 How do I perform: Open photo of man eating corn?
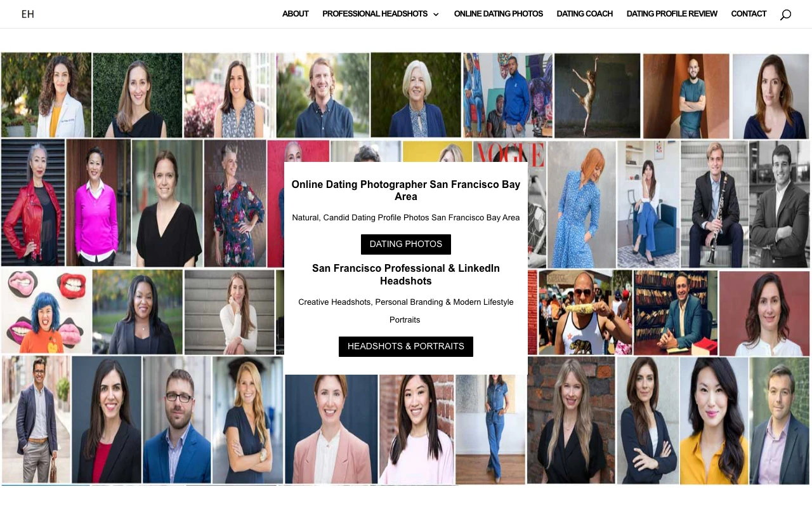(x=585, y=312)
